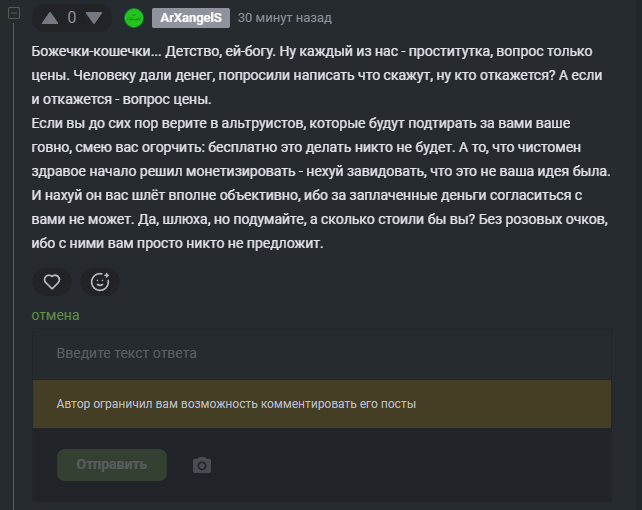Downvote the ArXangelS comment
The width and height of the screenshot is (642, 510).
tap(93, 18)
